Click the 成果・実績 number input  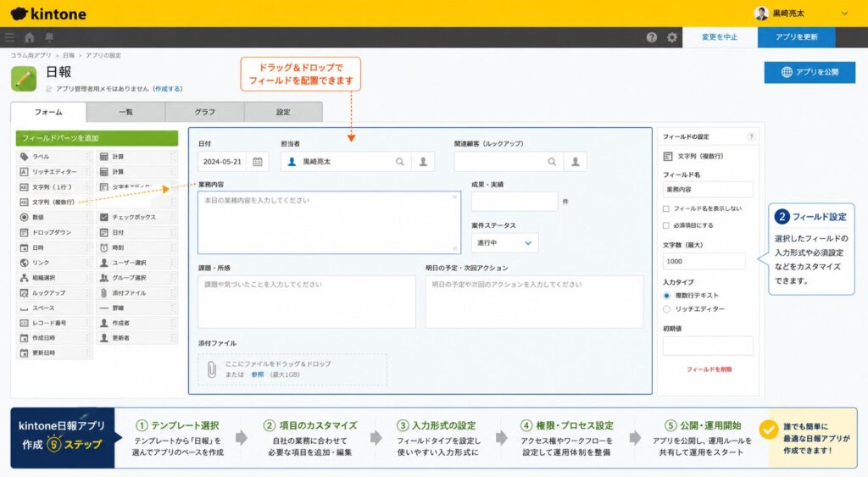point(515,202)
